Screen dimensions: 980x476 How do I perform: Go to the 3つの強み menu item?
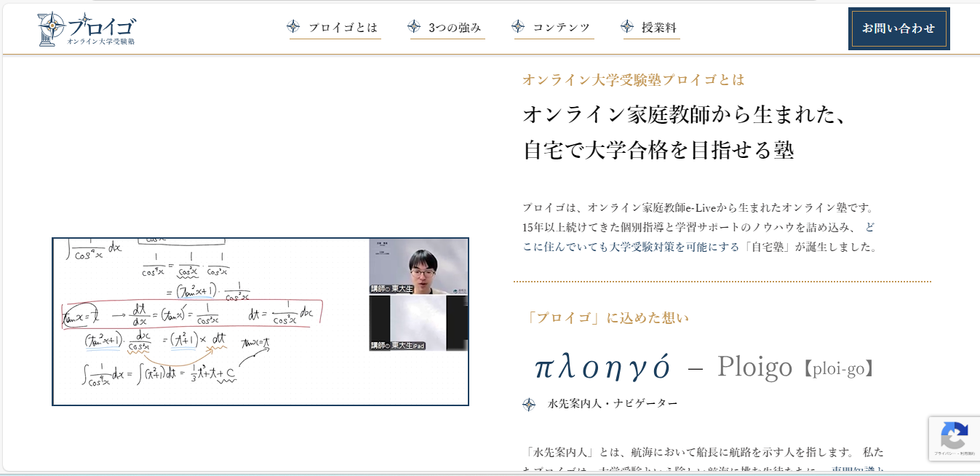(455, 28)
